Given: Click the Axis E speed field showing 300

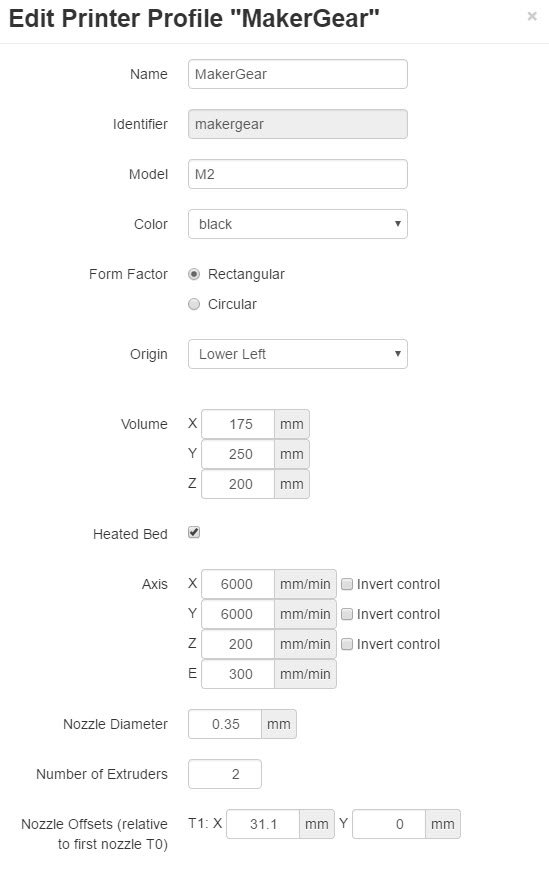Looking at the screenshot, I should 238,674.
